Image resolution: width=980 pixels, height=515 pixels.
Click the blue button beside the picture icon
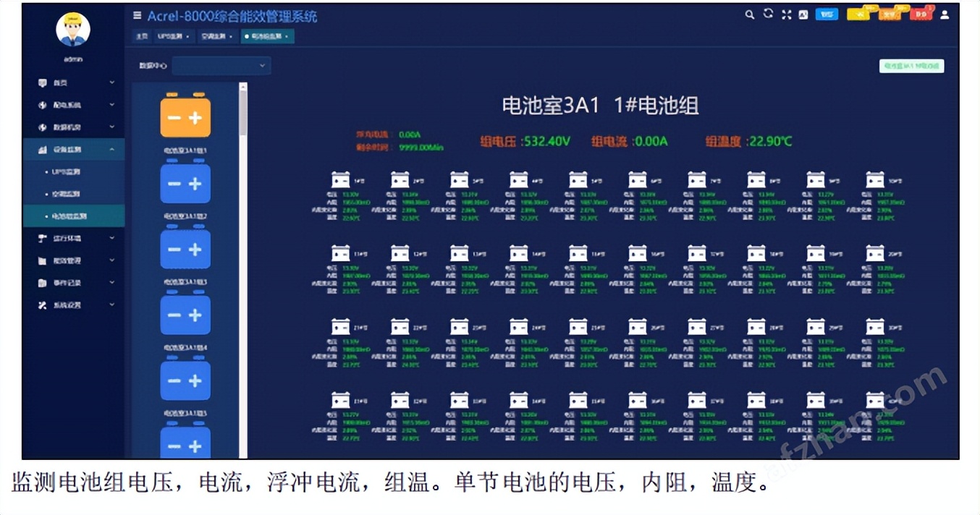tap(827, 14)
